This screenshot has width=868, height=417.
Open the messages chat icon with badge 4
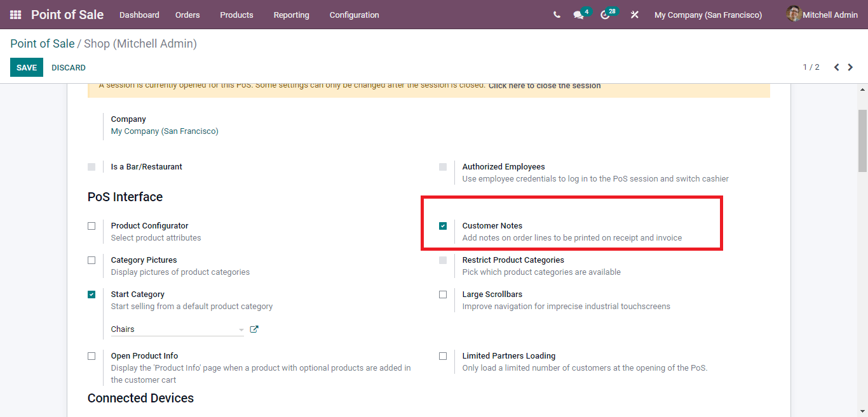tap(578, 15)
